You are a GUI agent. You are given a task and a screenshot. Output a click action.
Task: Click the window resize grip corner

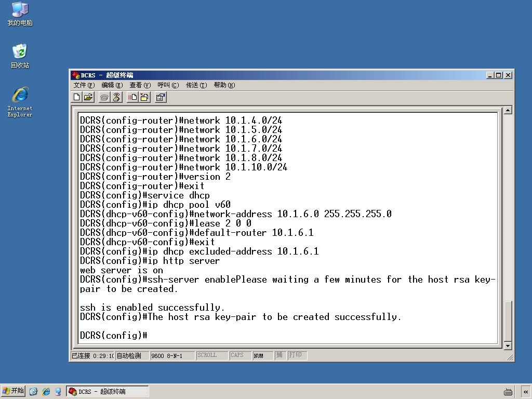[510, 357]
